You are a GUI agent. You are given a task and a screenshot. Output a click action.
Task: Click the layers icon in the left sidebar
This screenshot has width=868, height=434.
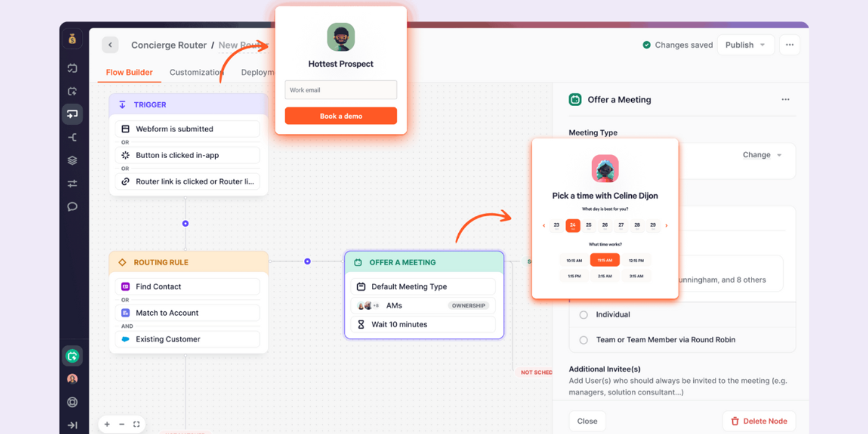click(73, 160)
